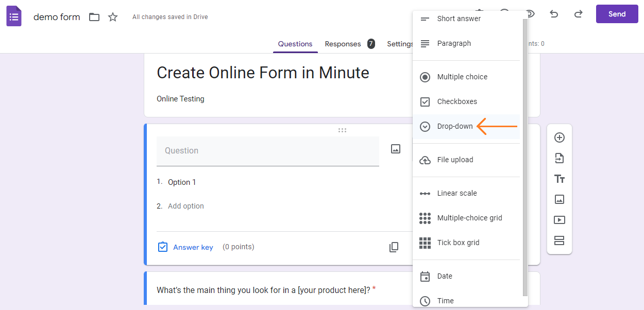This screenshot has width=644, height=310.
Task: Choose File upload question type
Action: click(x=454, y=160)
